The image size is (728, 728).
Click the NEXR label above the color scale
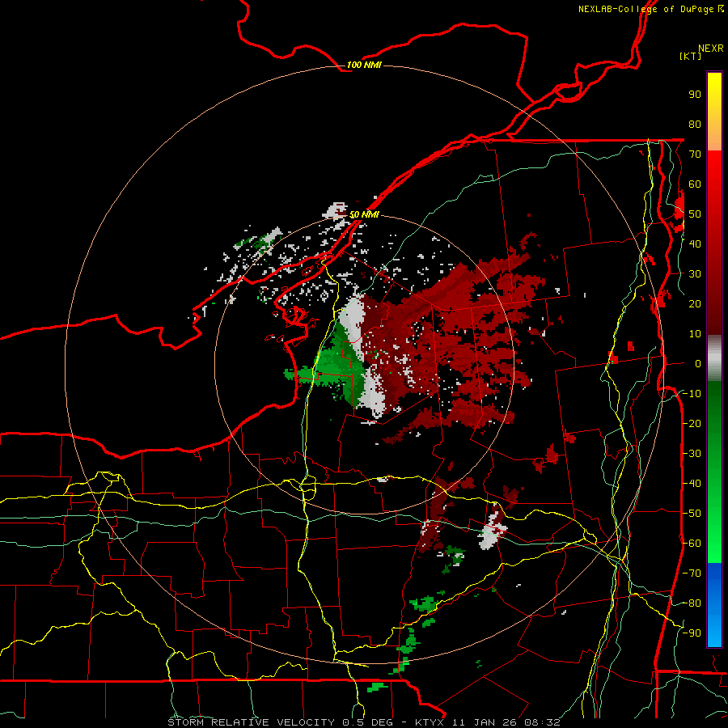(710, 49)
